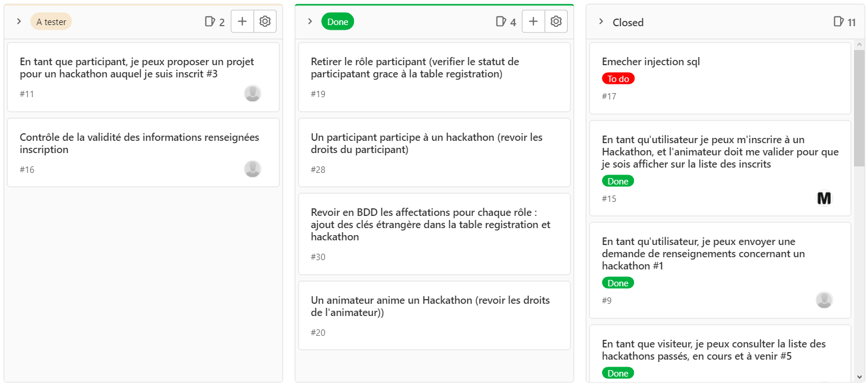Add new issue to Done list
Screen dimensions: 868x387
point(533,22)
